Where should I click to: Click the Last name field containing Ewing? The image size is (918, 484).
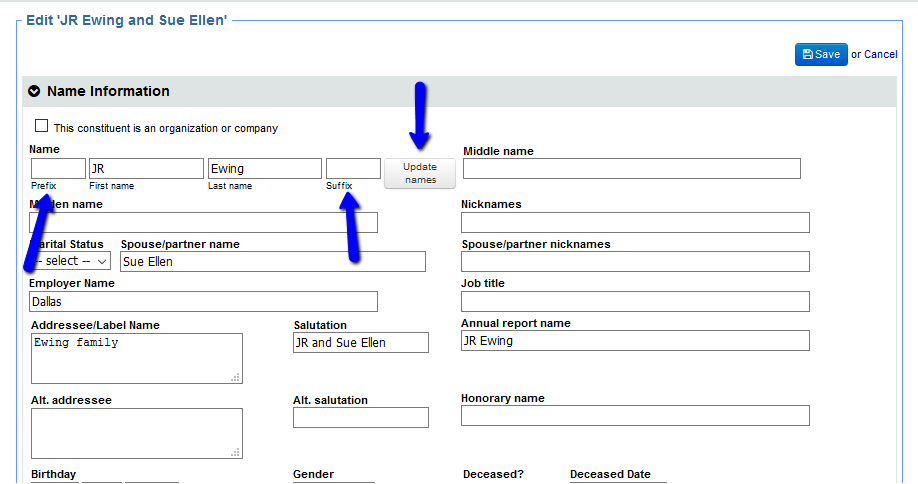point(265,169)
